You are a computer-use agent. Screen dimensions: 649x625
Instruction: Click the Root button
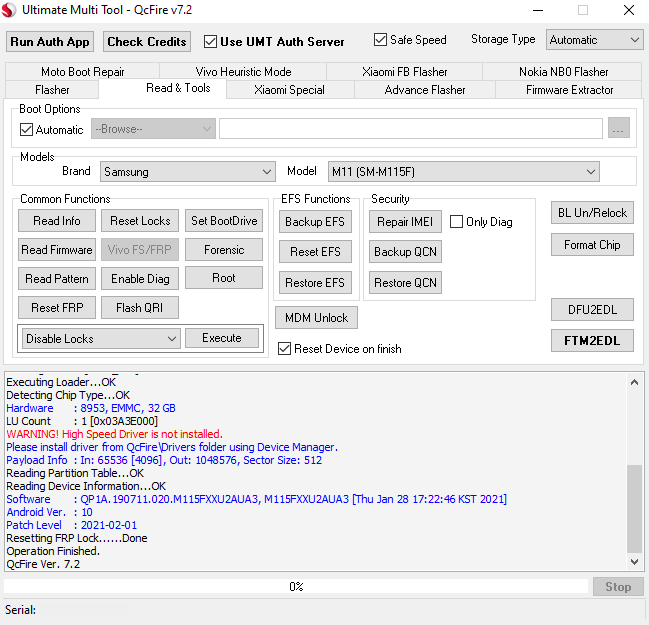[224, 278]
